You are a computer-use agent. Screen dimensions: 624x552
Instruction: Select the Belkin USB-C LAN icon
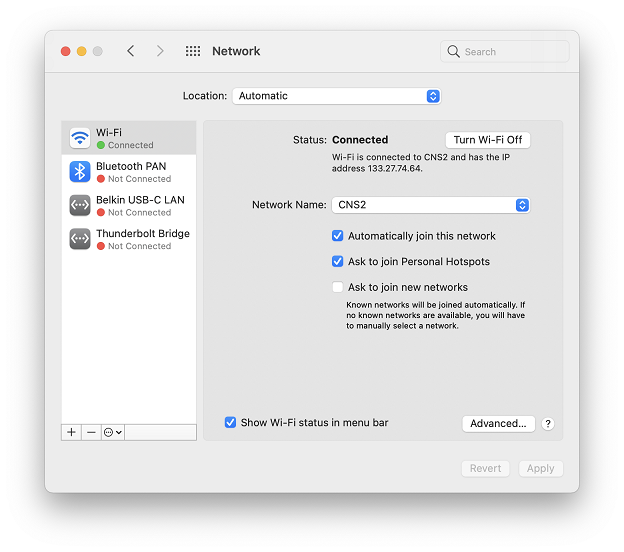click(x=80, y=205)
